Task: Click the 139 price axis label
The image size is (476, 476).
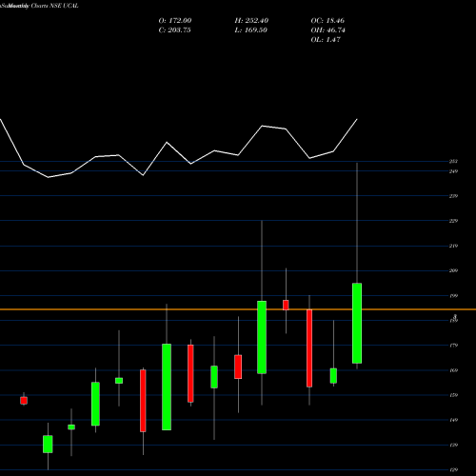Action: tap(453, 445)
